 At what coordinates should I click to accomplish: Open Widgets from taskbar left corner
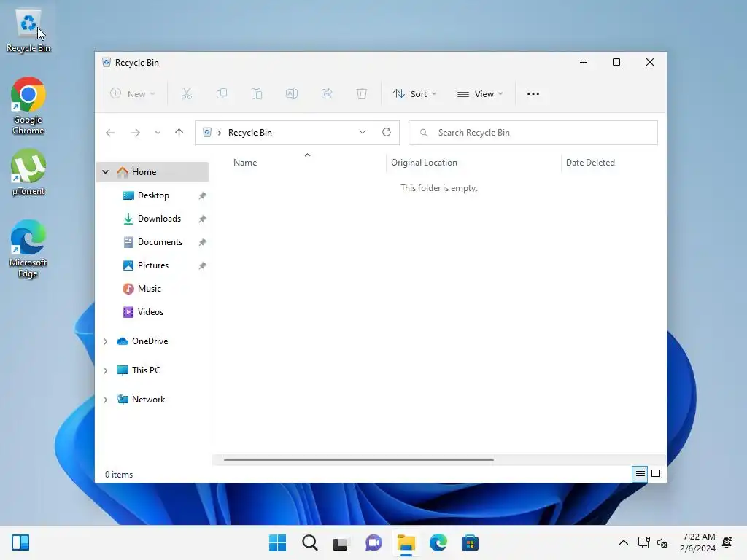click(20, 542)
